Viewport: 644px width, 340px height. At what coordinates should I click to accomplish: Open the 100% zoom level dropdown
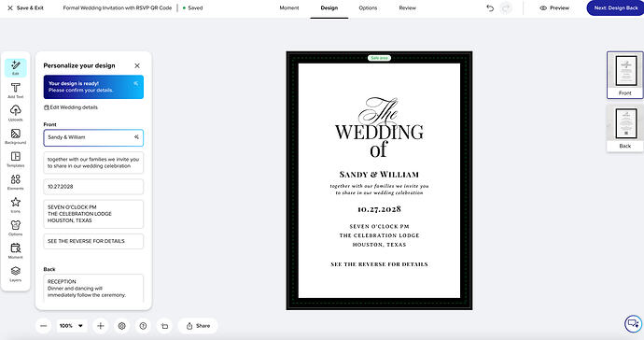coord(72,326)
